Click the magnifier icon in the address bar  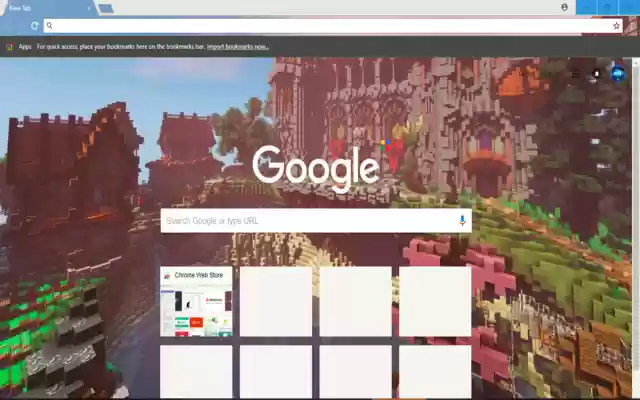coord(49,26)
